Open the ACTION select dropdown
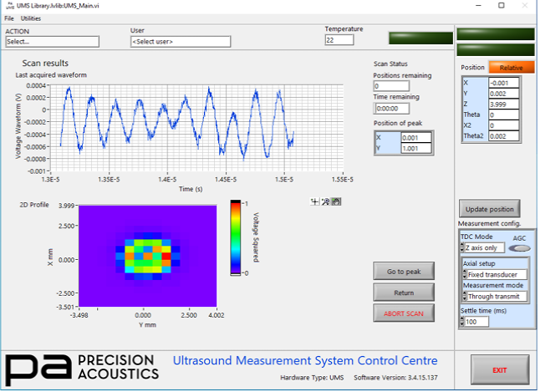The height and width of the screenshot is (392, 540). 52,41
